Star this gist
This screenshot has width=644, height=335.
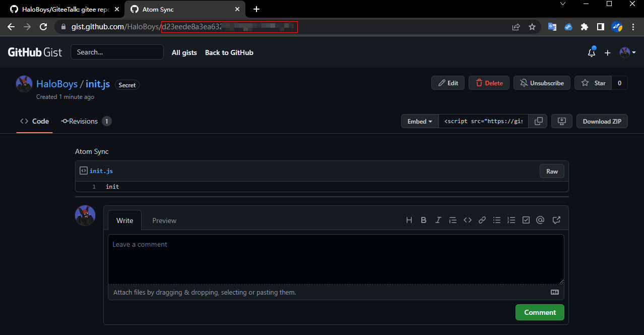tap(593, 83)
